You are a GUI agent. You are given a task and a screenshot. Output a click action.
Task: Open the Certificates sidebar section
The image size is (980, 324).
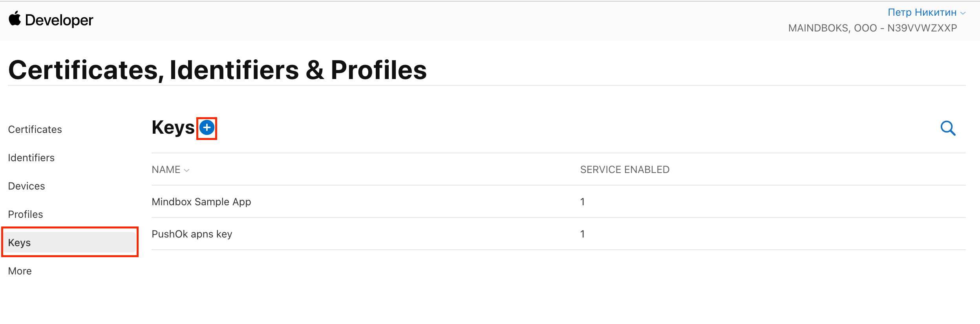pyautogui.click(x=35, y=129)
